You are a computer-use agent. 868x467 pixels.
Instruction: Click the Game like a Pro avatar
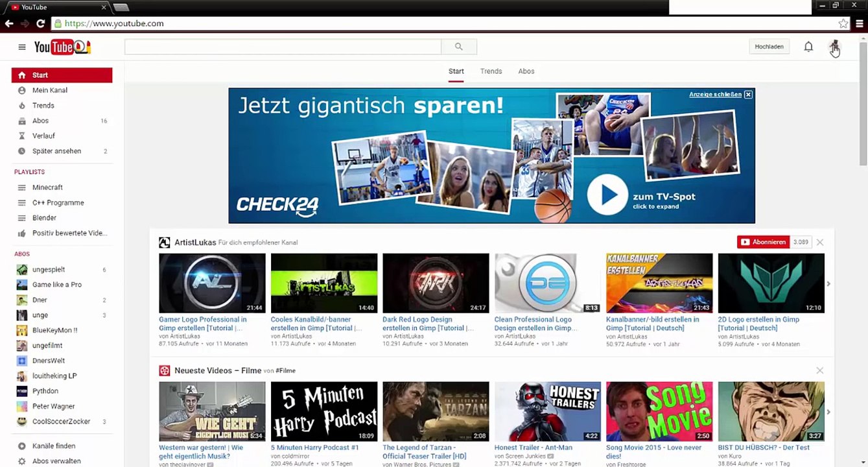22,285
